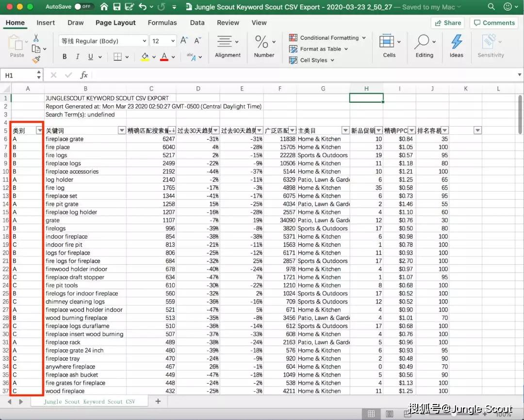Add a new sheet with plus button
The image size is (524, 420).
click(158, 401)
